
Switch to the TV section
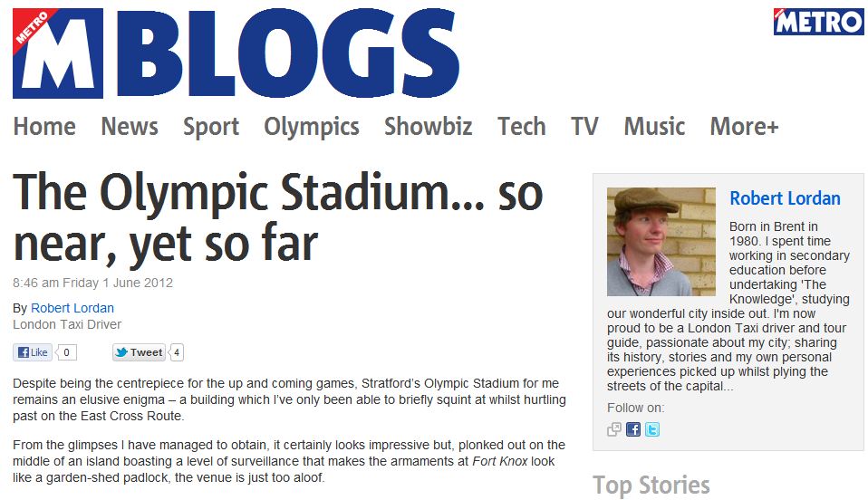click(584, 127)
